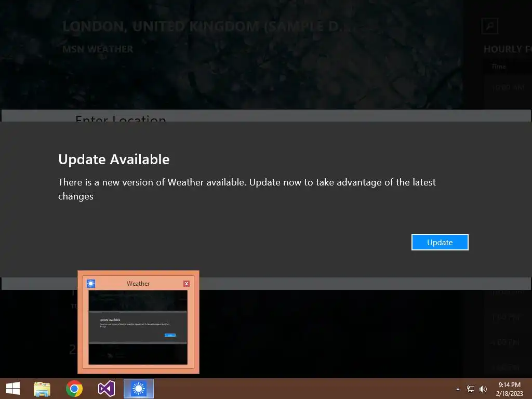Screen dimensions: 532x399
Task: Close the Weather preview thumbnail
Action: (187, 284)
